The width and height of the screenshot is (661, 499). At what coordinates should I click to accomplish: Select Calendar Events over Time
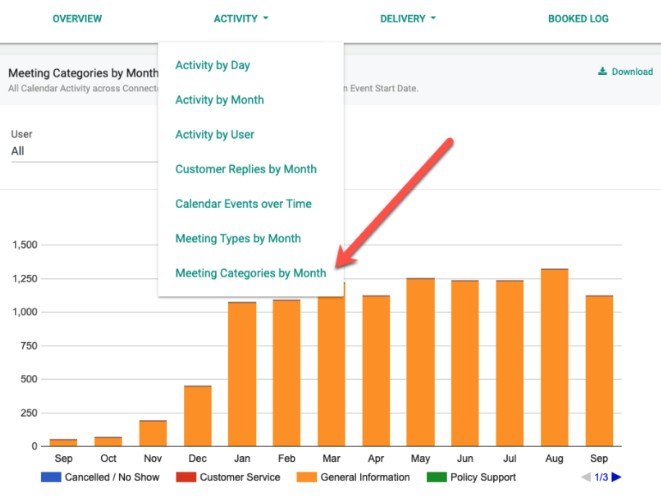coord(243,204)
